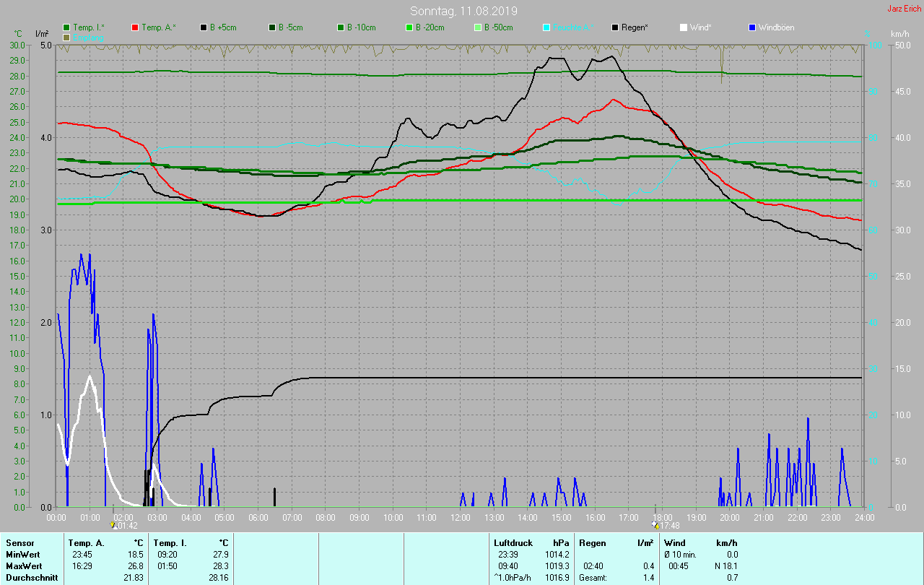Image resolution: width=924 pixels, height=585 pixels.
Task: Click the blue Windböen legend square
Action: 752,27
